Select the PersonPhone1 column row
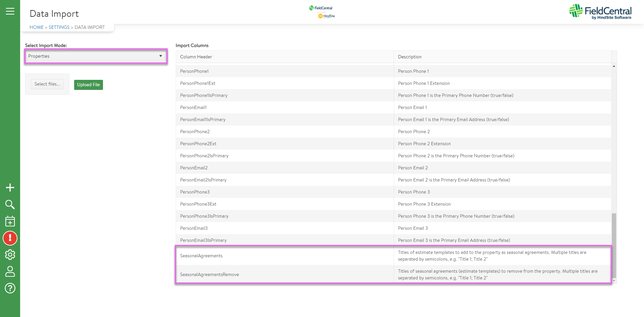Viewport: 644px width, 317px height. (393, 71)
